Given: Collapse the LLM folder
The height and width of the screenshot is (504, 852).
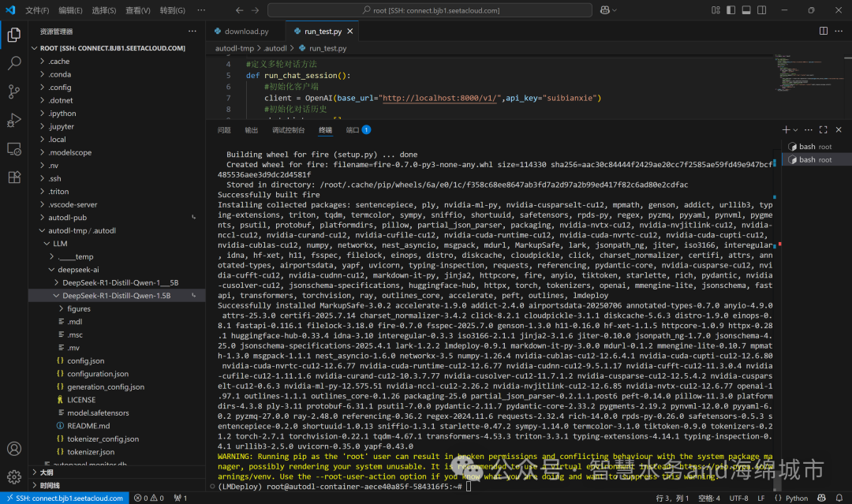Looking at the screenshot, I should click(118, 244).
